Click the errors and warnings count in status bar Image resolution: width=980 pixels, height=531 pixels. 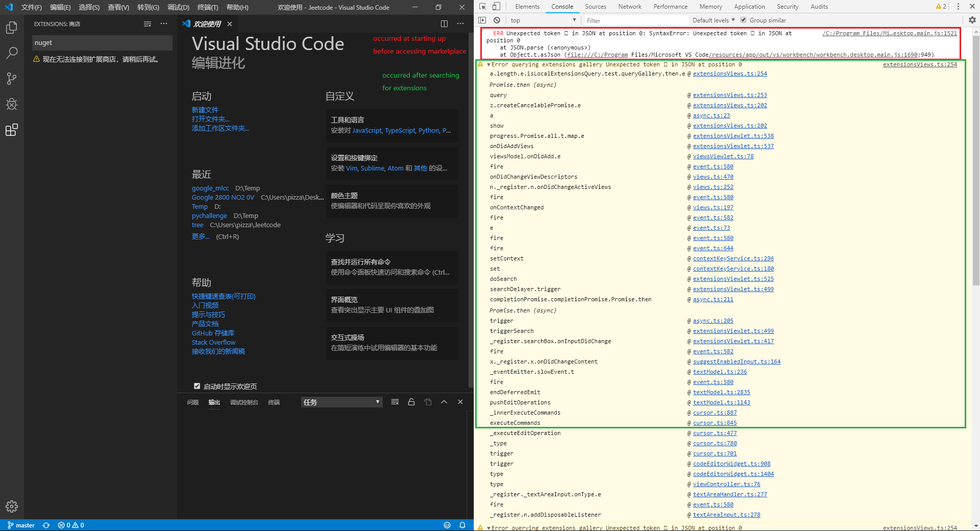pyautogui.click(x=71, y=525)
